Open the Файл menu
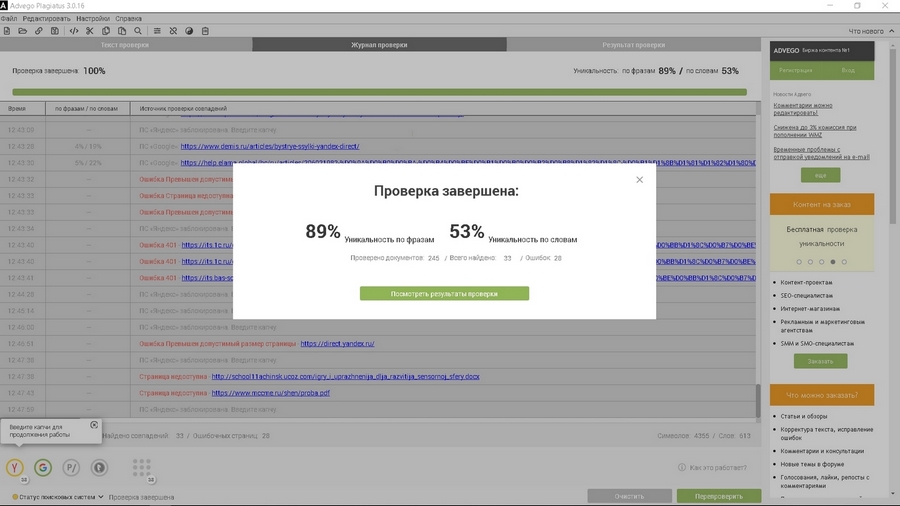Screen dimensions: 900x506 [x=9, y=18]
